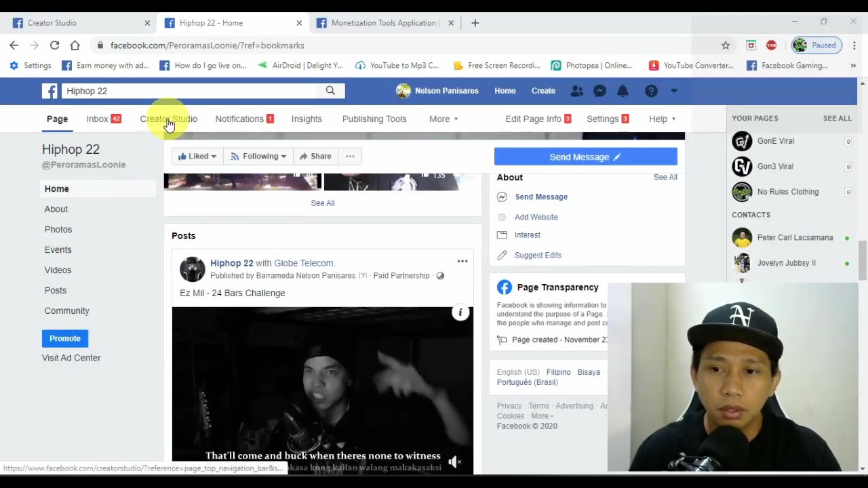Viewport: 868px width, 488px height.
Task: Open language footer More dropdown
Action: pyautogui.click(x=542, y=416)
